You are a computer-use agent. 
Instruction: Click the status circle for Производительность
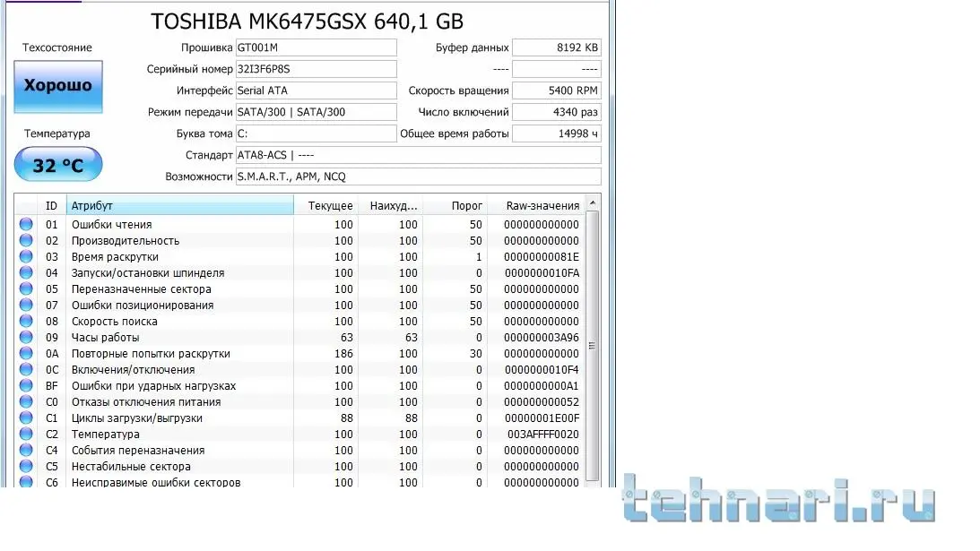coord(26,240)
